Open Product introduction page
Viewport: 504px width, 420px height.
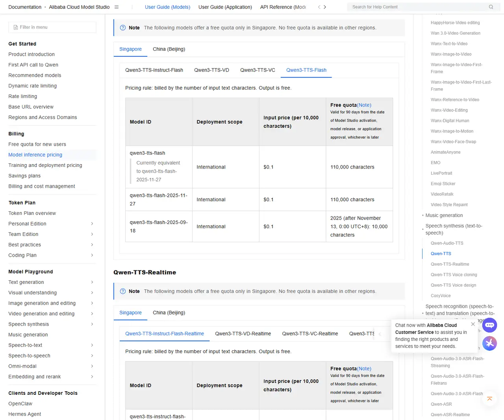pos(31,54)
